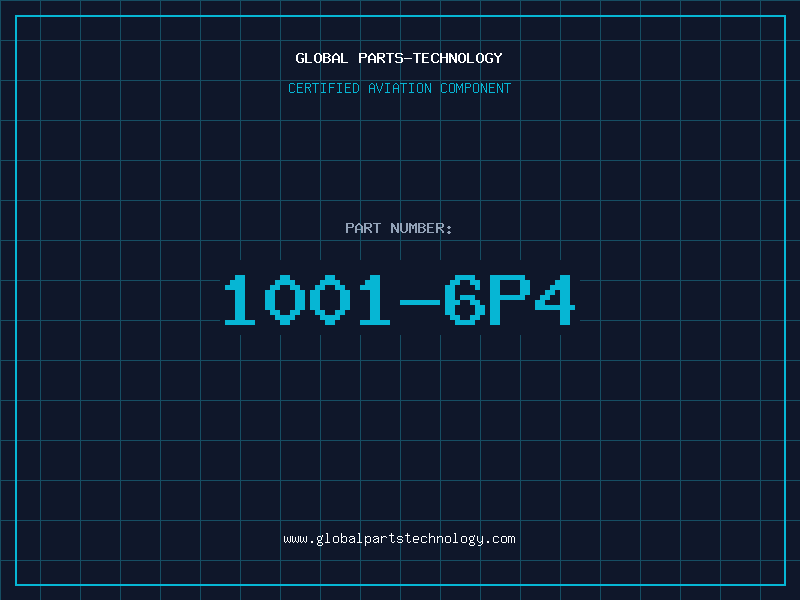
Task: Open the www.globalpartstechnology.com link
Action: pos(399,539)
